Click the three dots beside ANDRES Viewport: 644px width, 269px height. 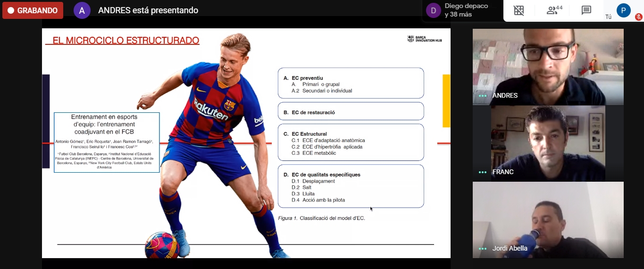(x=482, y=96)
